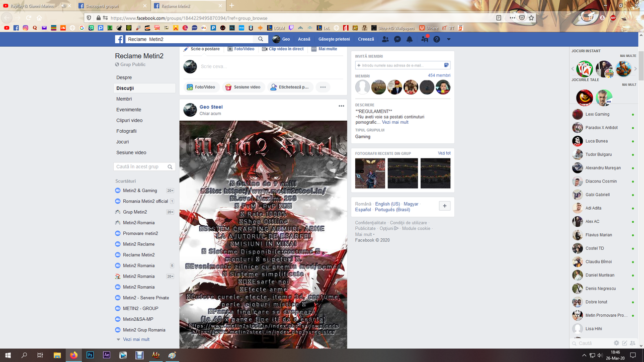644x362 pixels.
Task: Toggle reader view icon in address bar
Action: (499, 18)
